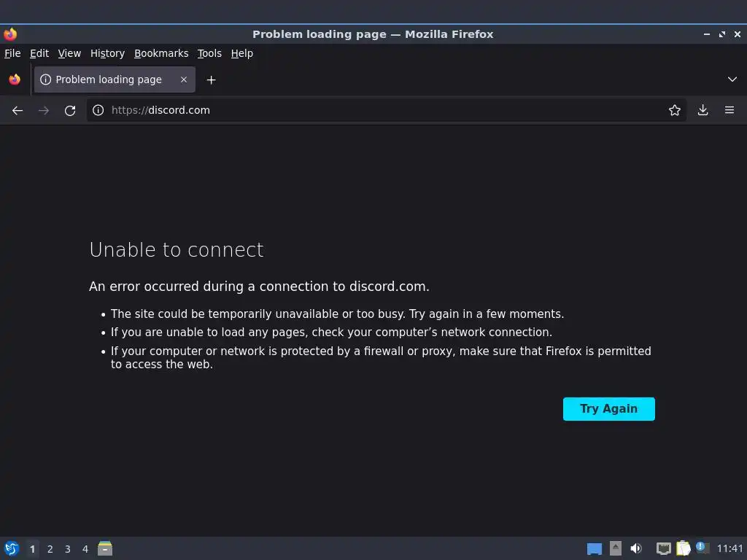The height and width of the screenshot is (560, 747).
Task: Click the Firefox icon in the title bar
Action: pos(10,34)
